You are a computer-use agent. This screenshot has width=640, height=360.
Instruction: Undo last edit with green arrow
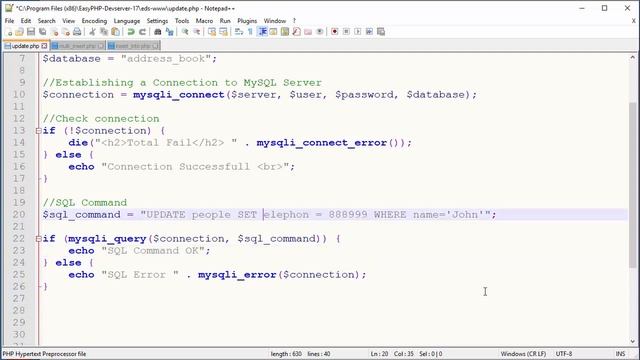pos(131,32)
